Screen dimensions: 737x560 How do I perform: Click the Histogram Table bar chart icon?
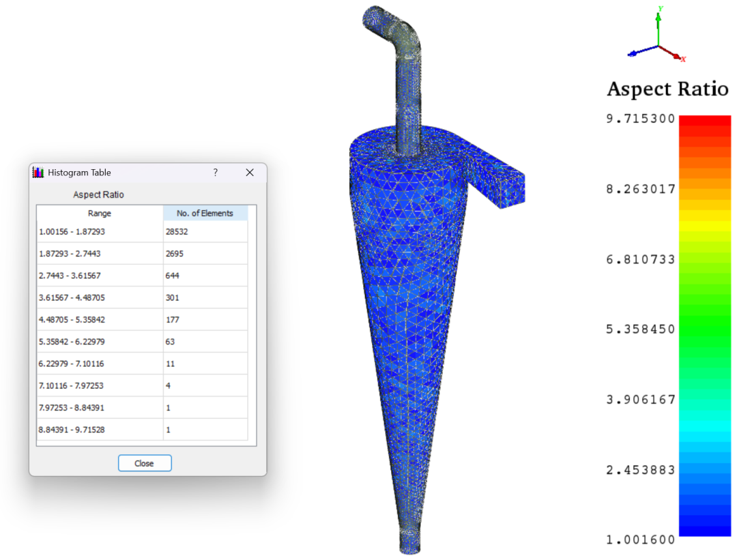pyautogui.click(x=38, y=173)
